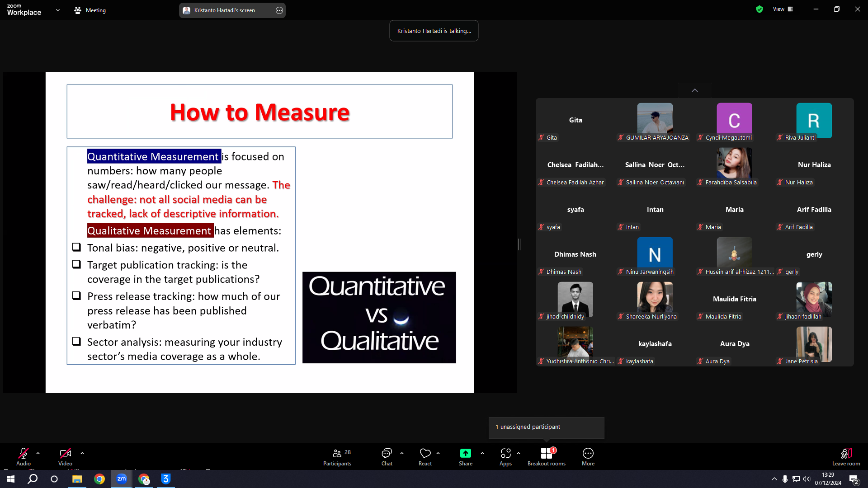868x488 pixels.
Task: Click the panel divider handle between slide and gallery
Action: [x=519, y=244]
